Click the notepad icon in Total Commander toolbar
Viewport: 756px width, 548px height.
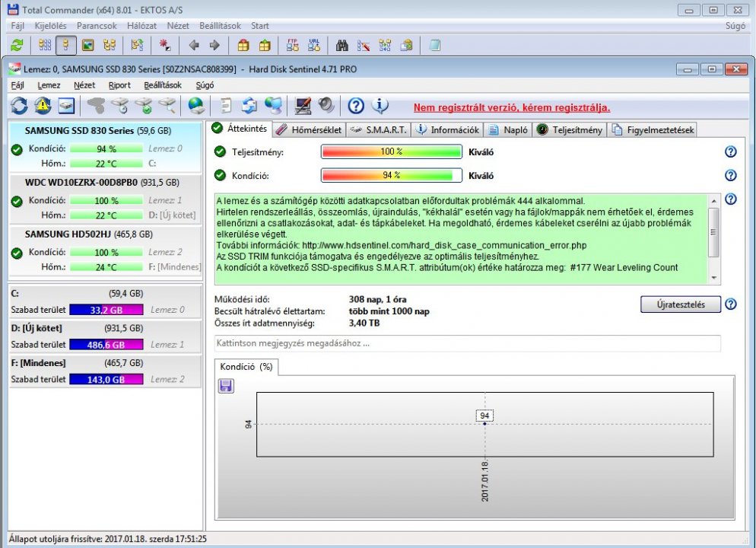pyautogui.click(x=434, y=46)
